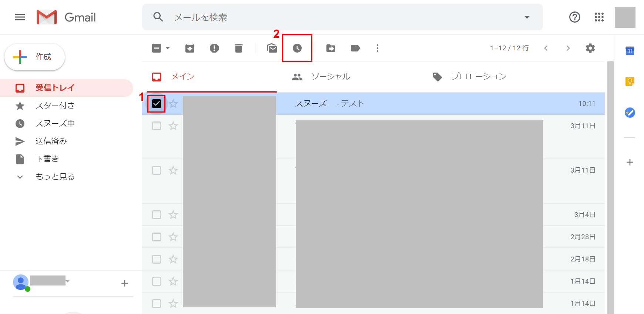Archive the selected email
644x314 pixels.
(190, 48)
